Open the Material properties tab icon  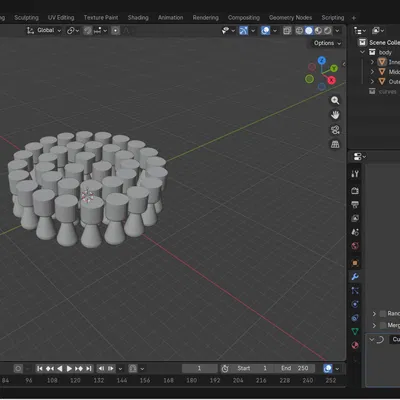[x=355, y=345]
